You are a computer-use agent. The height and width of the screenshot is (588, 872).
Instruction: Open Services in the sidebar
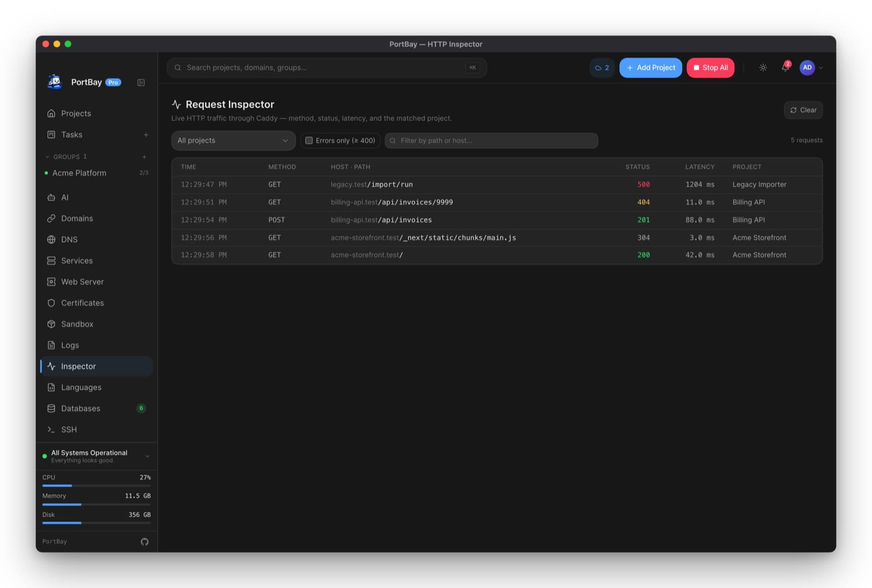click(x=97, y=261)
